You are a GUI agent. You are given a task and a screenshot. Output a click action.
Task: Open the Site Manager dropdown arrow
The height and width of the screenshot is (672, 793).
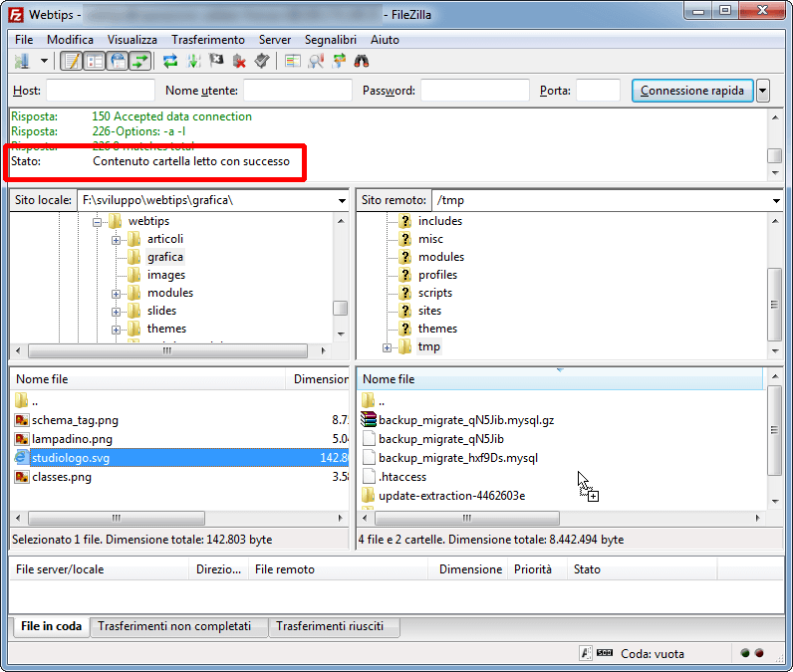pyautogui.click(x=44, y=61)
